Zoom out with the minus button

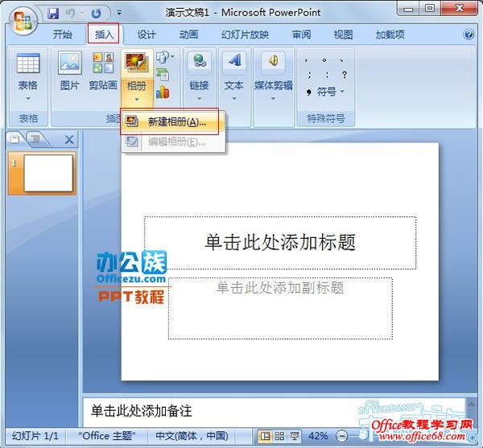pos(342,436)
